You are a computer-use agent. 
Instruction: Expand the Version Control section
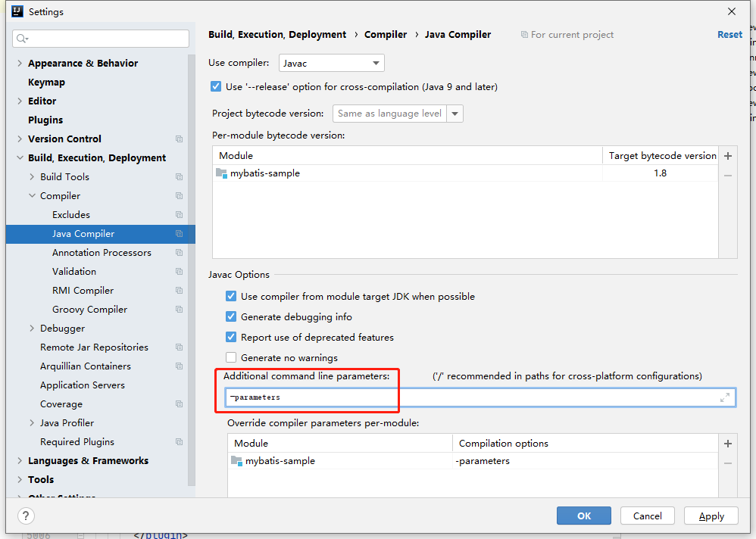point(20,139)
